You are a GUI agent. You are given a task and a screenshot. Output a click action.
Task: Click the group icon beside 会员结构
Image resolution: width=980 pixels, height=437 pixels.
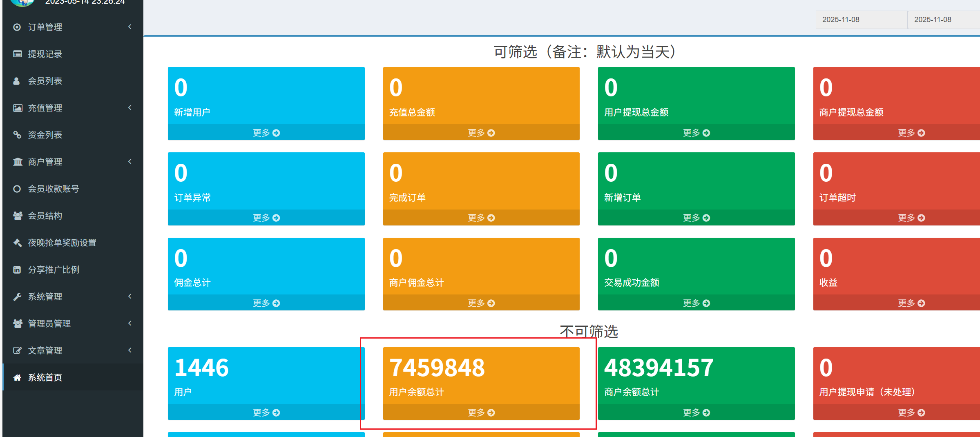pos(18,216)
